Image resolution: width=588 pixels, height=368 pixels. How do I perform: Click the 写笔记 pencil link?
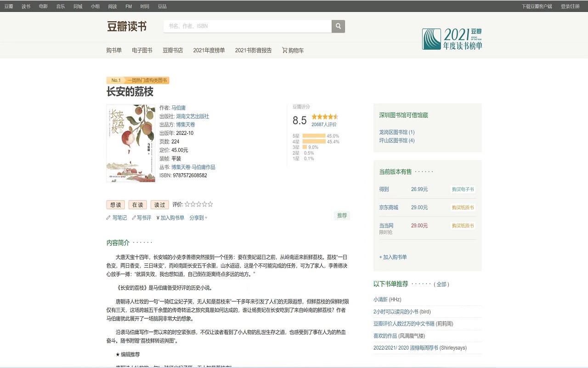116,218
